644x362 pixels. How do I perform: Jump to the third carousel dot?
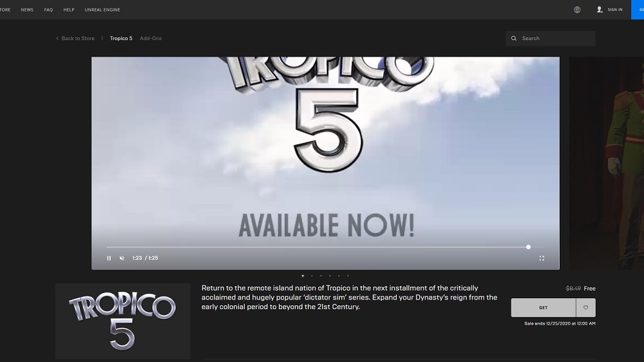click(321, 276)
